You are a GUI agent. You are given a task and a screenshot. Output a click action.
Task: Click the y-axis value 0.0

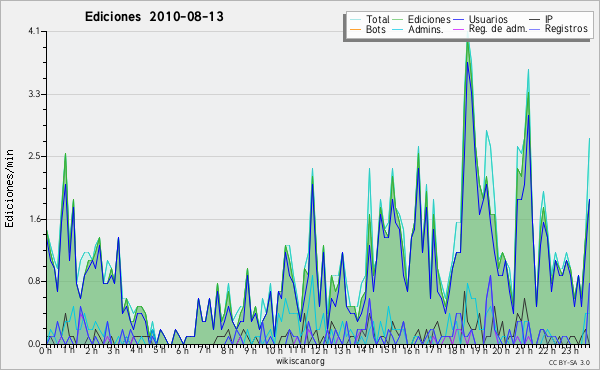[34, 344]
